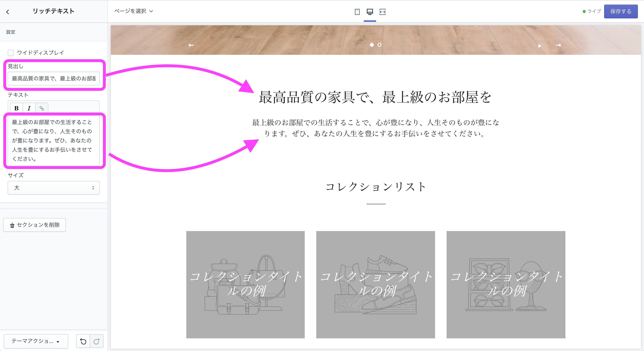
Task: Switch preview to desktop view
Action: tap(370, 11)
